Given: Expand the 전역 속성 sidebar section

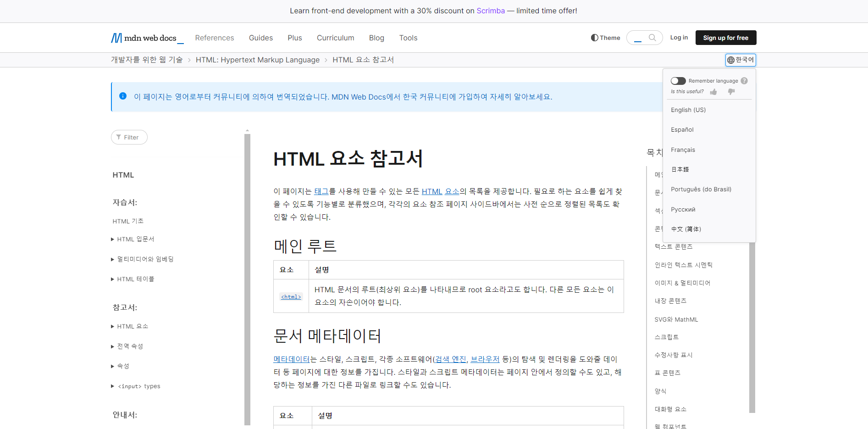Looking at the screenshot, I should pyautogui.click(x=127, y=346).
